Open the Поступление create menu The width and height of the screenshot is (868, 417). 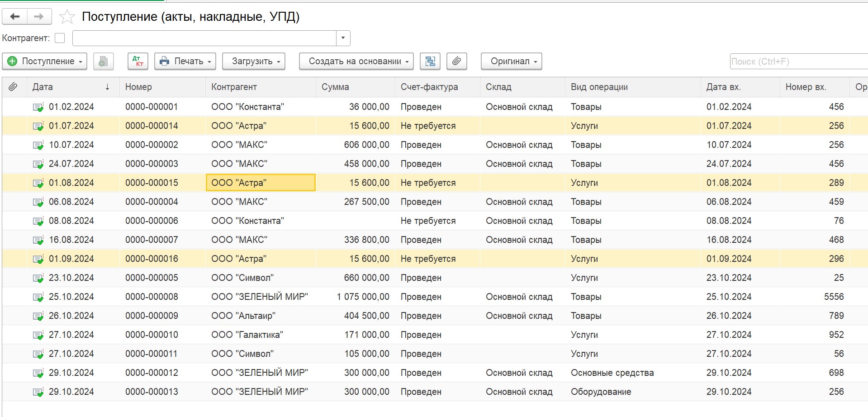click(45, 62)
